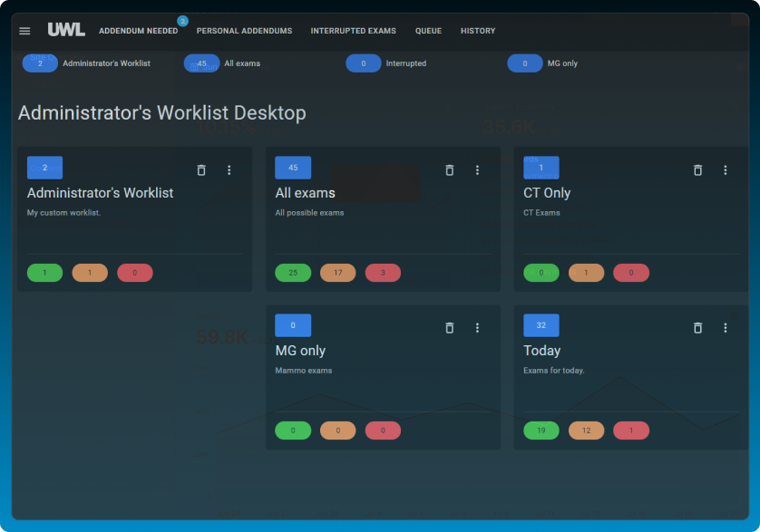The width and height of the screenshot is (760, 532).
Task: Delete the Administrator's Worklist card
Action: tap(201, 170)
